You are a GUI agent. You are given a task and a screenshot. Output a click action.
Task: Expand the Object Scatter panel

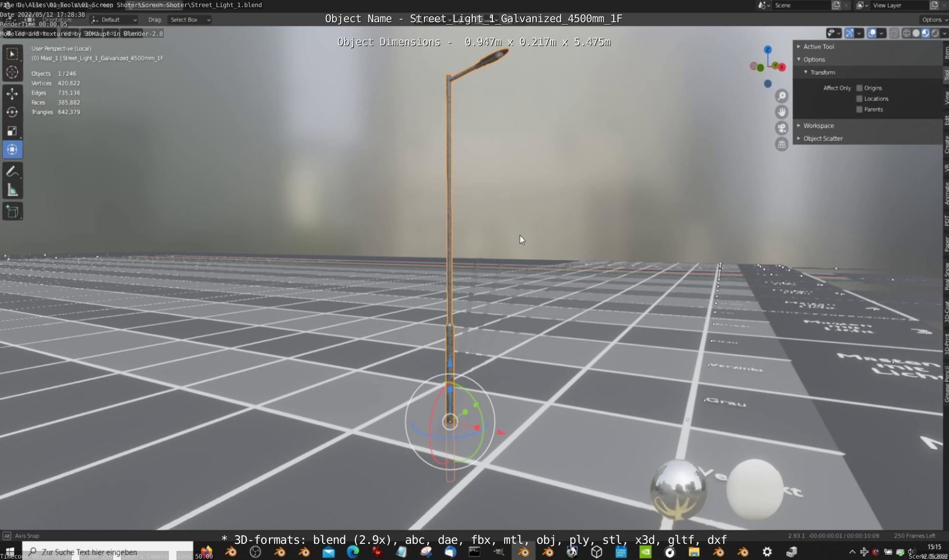867,138
